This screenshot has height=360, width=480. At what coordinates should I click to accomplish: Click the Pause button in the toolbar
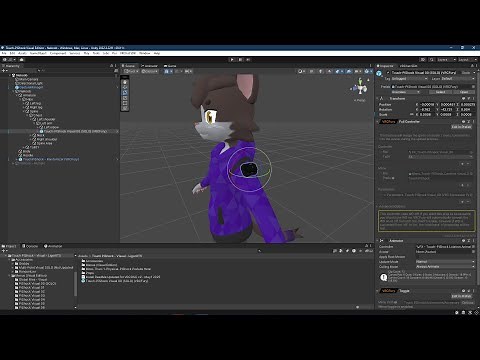pyautogui.click(x=240, y=60)
